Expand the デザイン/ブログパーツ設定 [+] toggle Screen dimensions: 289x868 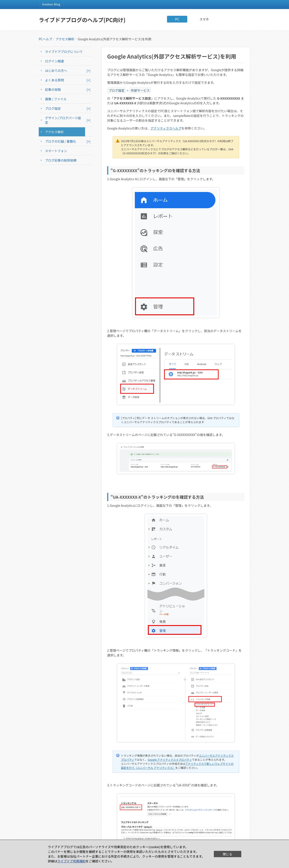[88, 120]
